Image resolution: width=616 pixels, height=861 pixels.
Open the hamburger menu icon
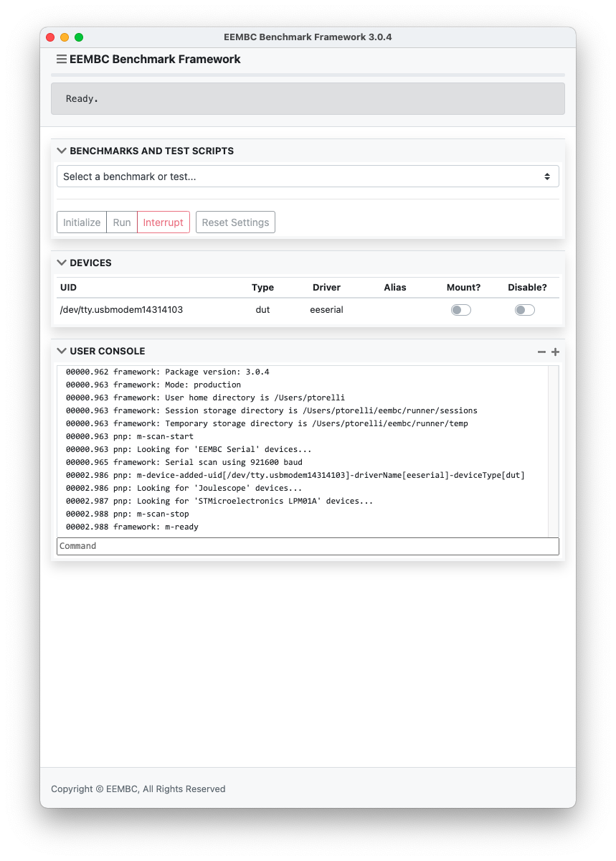coord(62,60)
